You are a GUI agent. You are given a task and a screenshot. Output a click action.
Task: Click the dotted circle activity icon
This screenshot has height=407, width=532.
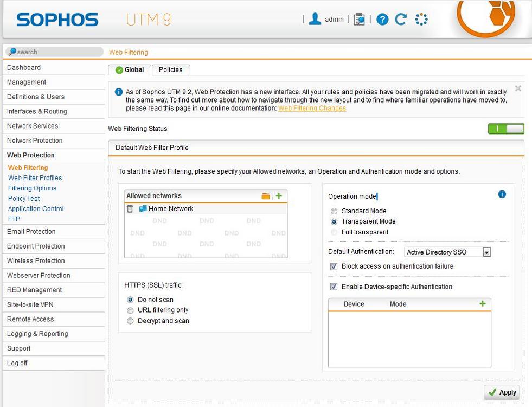pyautogui.click(x=421, y=20)
